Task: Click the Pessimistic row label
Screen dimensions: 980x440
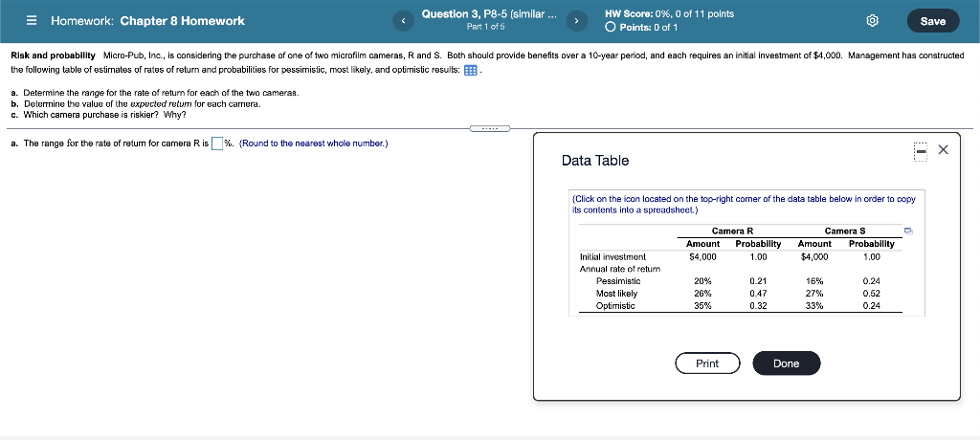Action: point(618,281)
